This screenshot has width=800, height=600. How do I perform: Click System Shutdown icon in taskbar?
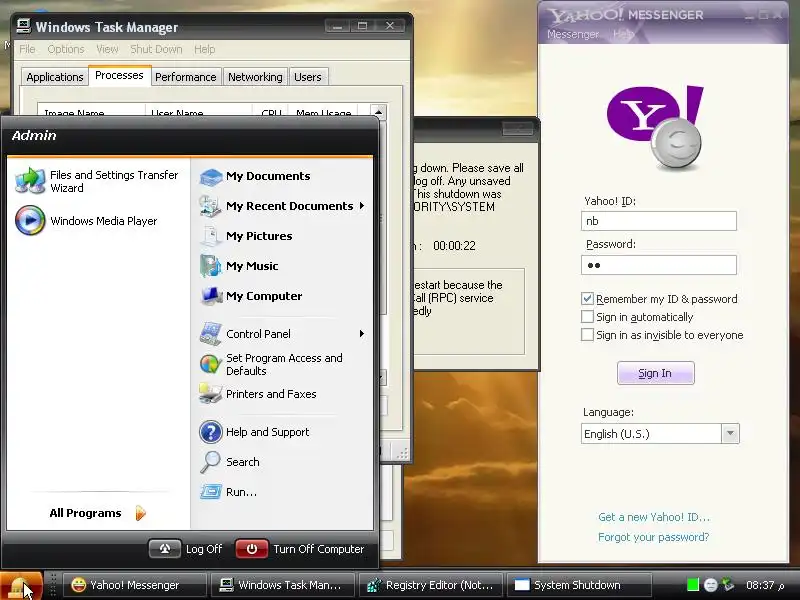(522, 585)
